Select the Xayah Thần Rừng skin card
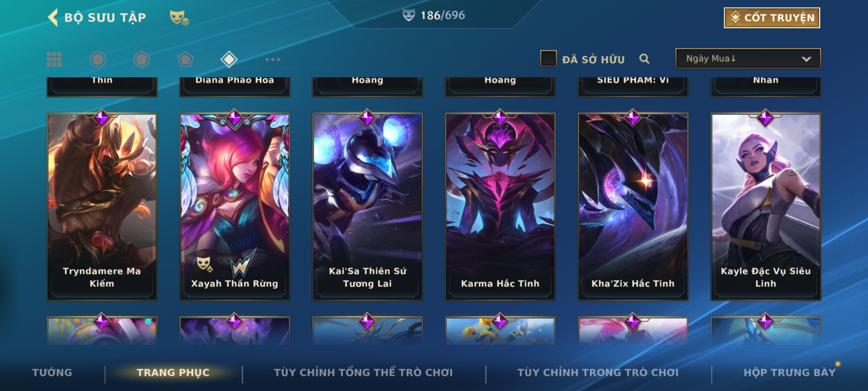 pyautogui.click(x=235, y=206)
